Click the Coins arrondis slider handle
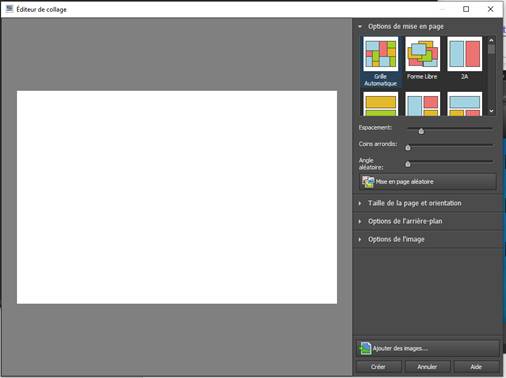This screenshot has height=378, width=506. (408, 148)
